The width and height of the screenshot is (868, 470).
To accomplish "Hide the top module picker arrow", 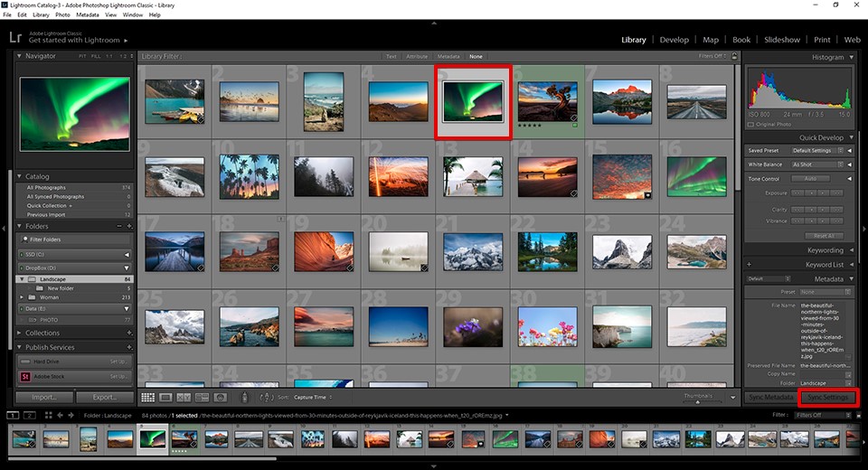I will [434, 23].
